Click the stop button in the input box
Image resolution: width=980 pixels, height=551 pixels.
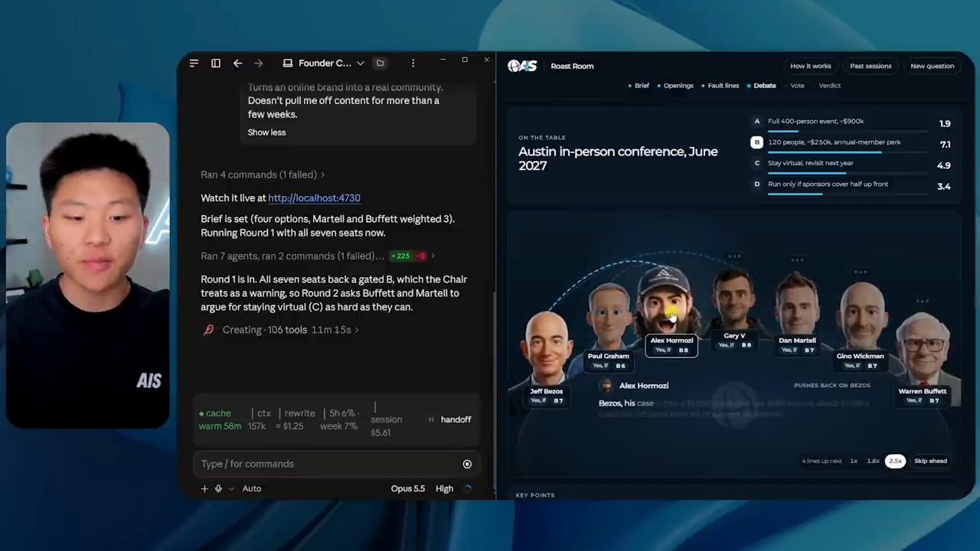[467, 464]
